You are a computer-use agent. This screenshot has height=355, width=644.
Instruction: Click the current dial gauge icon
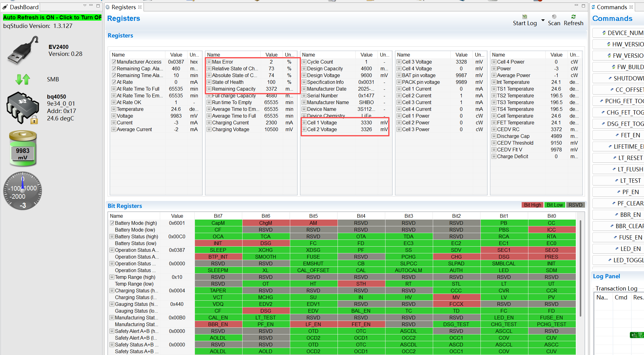coord(22,191)
